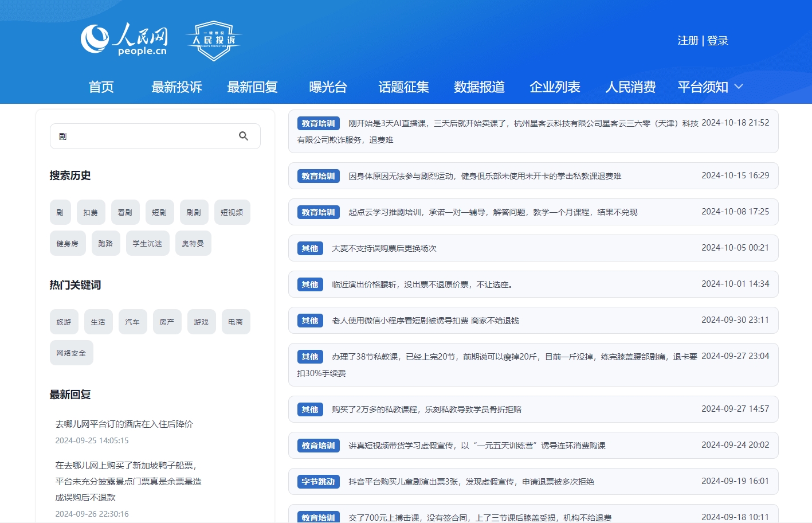The image size is (812, 523).
Task: Open the 首页 navigation item
Action: click(101, 87)
